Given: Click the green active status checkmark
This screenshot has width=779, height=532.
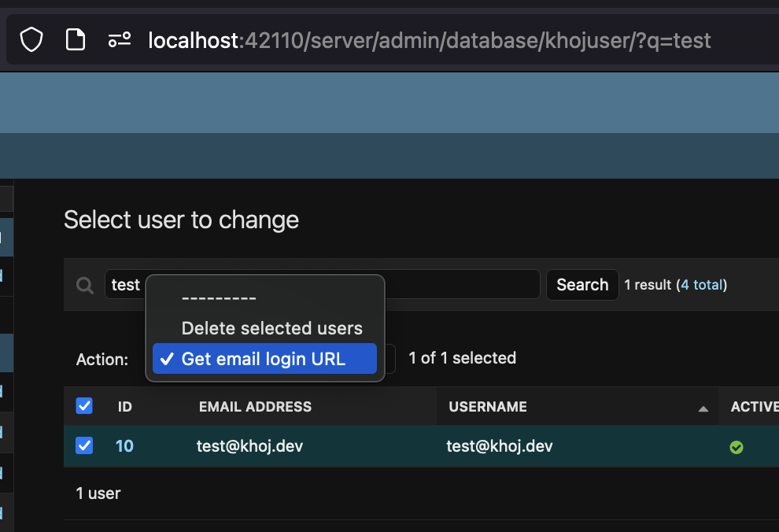Looking at the screenshot, I should [737, 447].
